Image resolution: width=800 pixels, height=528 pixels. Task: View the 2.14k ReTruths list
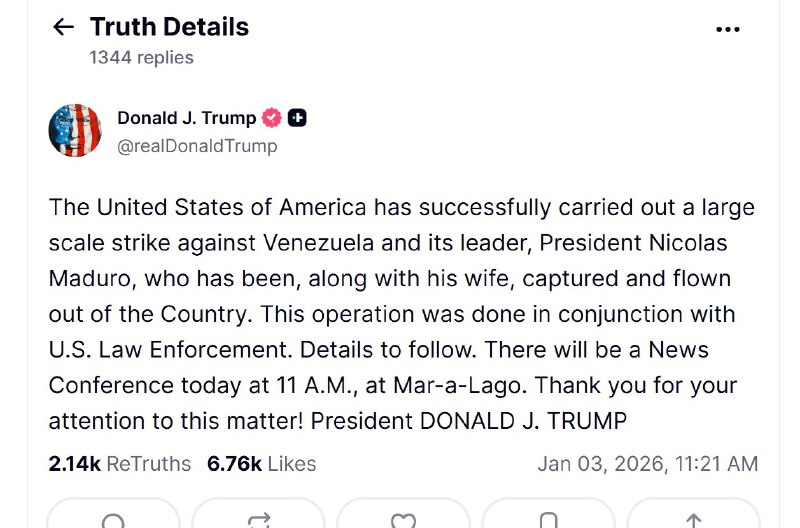point(119,464)
